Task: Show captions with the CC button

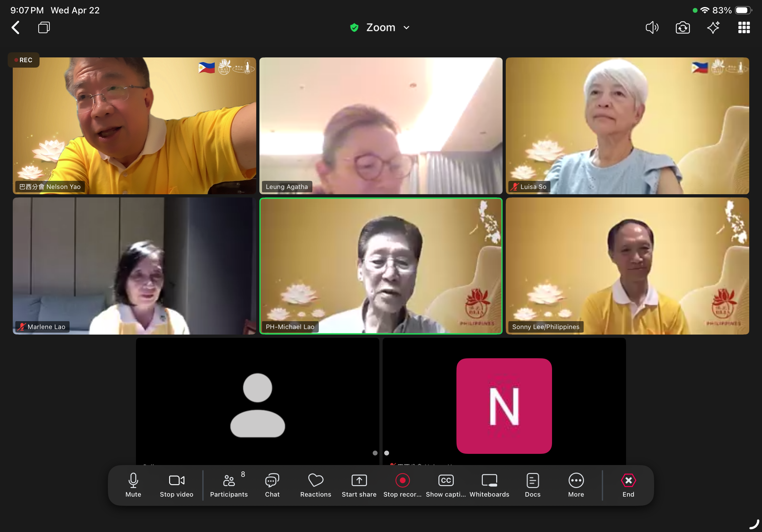Action: (445, 484)
